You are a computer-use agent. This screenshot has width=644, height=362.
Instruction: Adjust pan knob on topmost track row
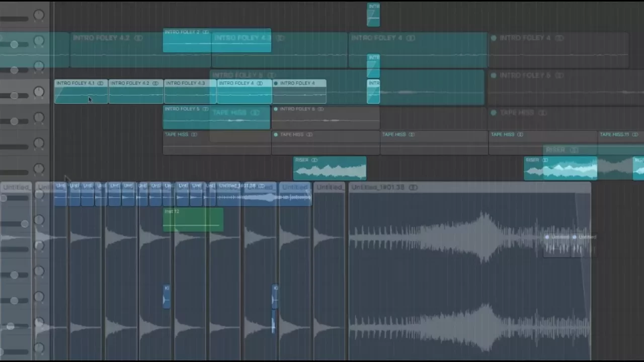tap(39, 15)
